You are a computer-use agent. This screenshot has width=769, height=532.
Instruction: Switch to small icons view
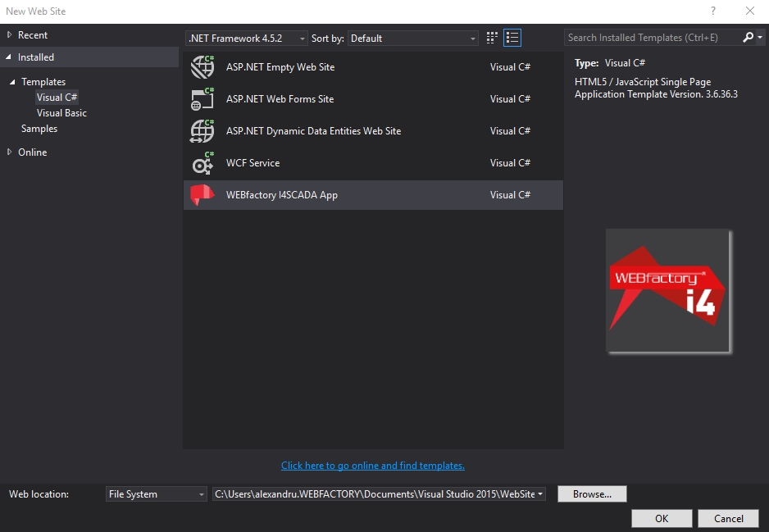click(x=492, y=38)
